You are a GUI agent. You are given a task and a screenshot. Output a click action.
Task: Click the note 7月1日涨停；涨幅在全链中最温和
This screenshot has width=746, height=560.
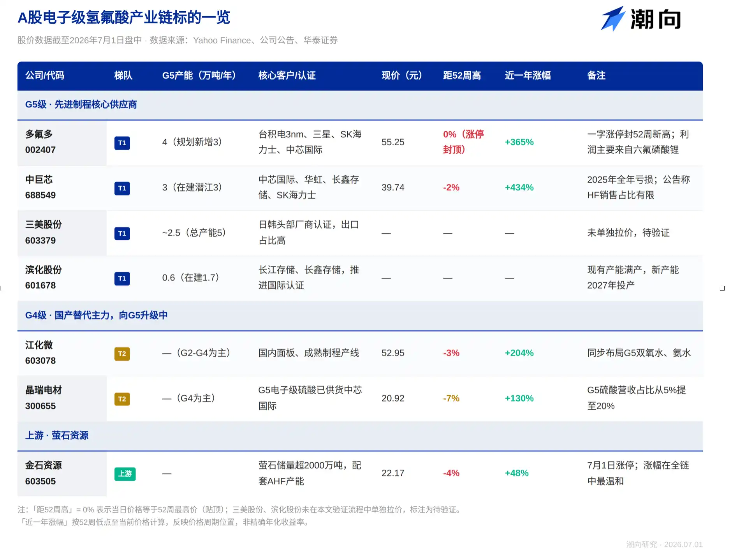click(x=638, y=473)
